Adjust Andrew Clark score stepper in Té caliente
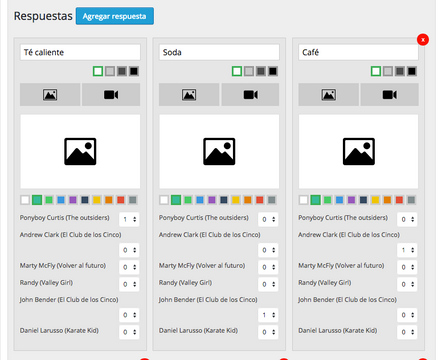Screen dimensions: 442x360 coord(129,250)
